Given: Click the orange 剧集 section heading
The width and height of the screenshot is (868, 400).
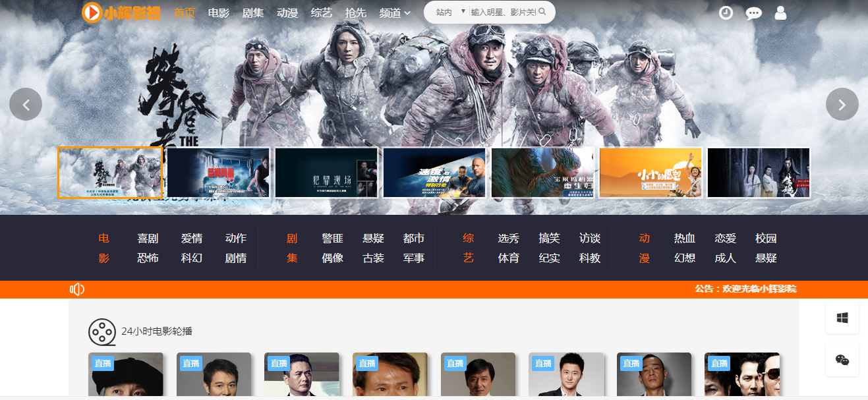Looking at the screenshot, I should [292, 248].
